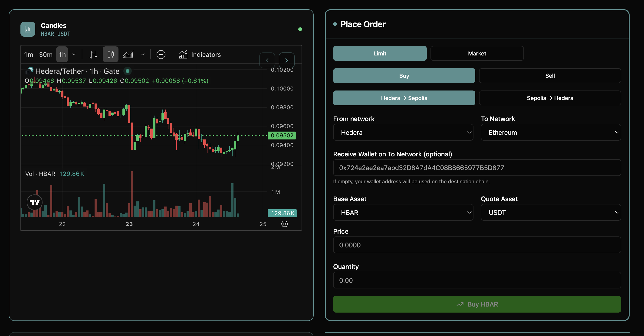Select the candlestick chart style icon
The image size is (644, 336).
pos(111,55)
